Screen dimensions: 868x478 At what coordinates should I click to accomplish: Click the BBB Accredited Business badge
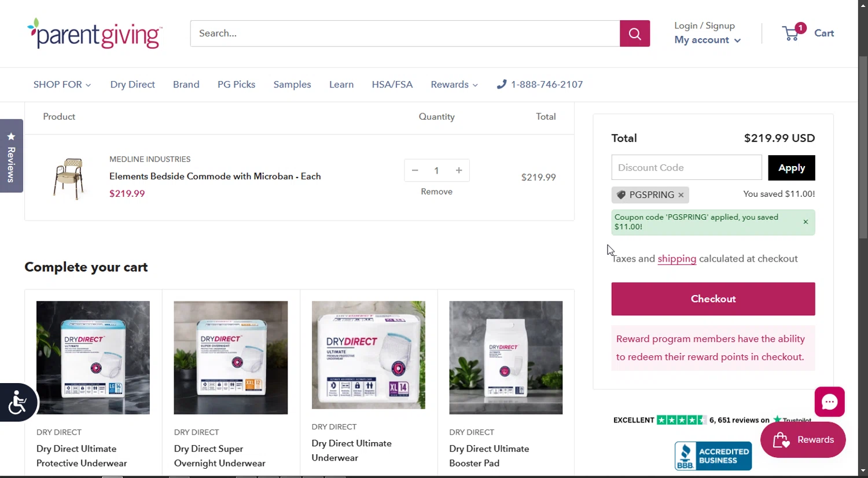click(713, 455)
